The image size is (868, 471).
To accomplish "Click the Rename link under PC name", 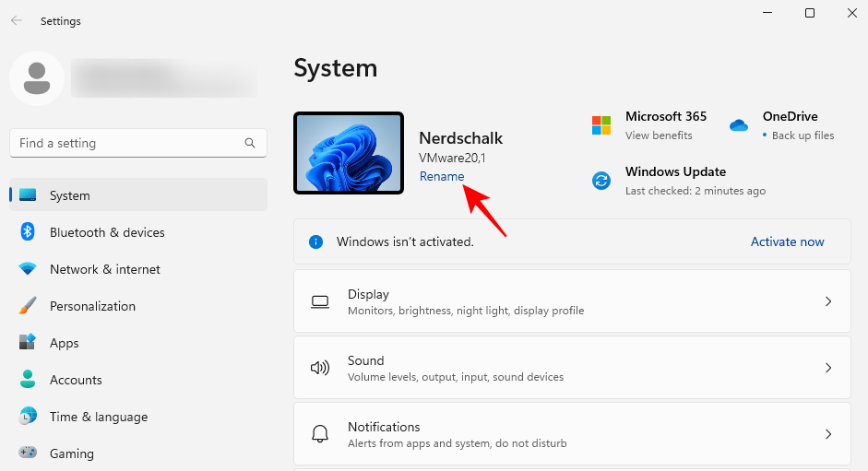I will coord(442,176).
